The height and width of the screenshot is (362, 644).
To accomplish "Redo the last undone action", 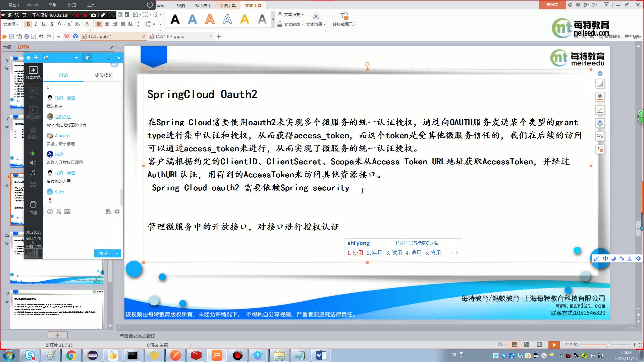I will pyautogui.click(x=49, y=36).
